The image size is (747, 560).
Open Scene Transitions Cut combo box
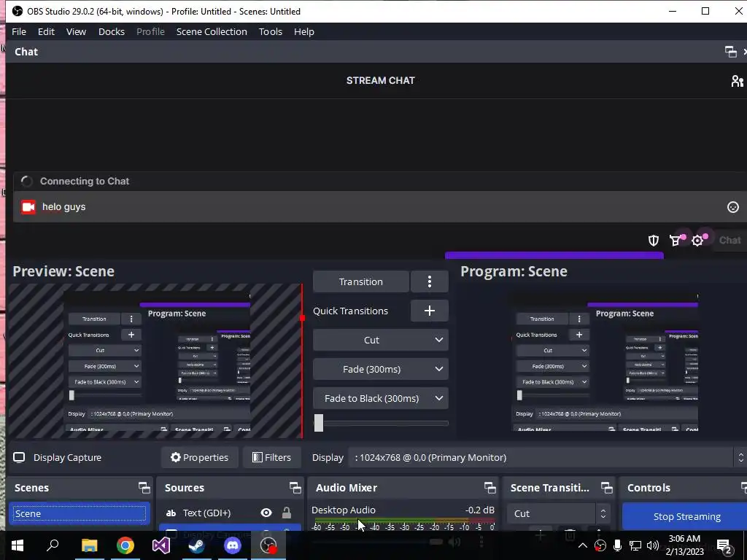pos(558,514)
